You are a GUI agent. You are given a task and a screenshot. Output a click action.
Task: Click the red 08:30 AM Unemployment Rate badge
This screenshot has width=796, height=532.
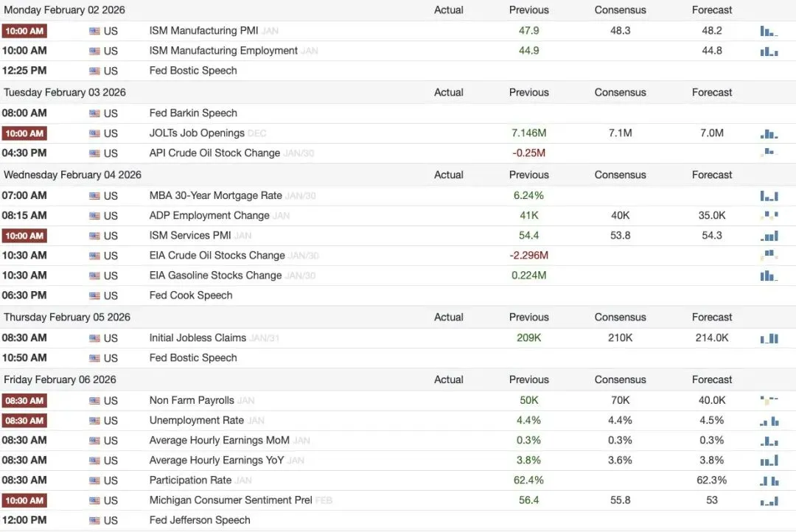(x=24, y=421)
